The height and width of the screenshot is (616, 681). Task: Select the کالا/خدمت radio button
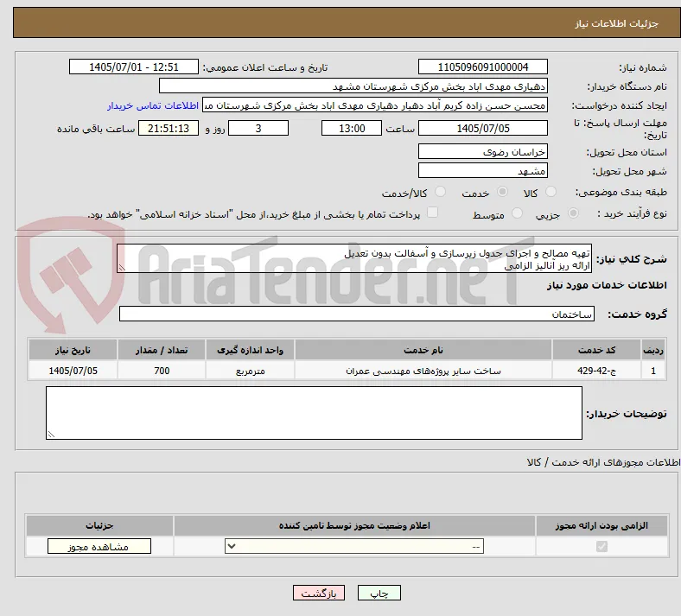click(x=441, y=192)
